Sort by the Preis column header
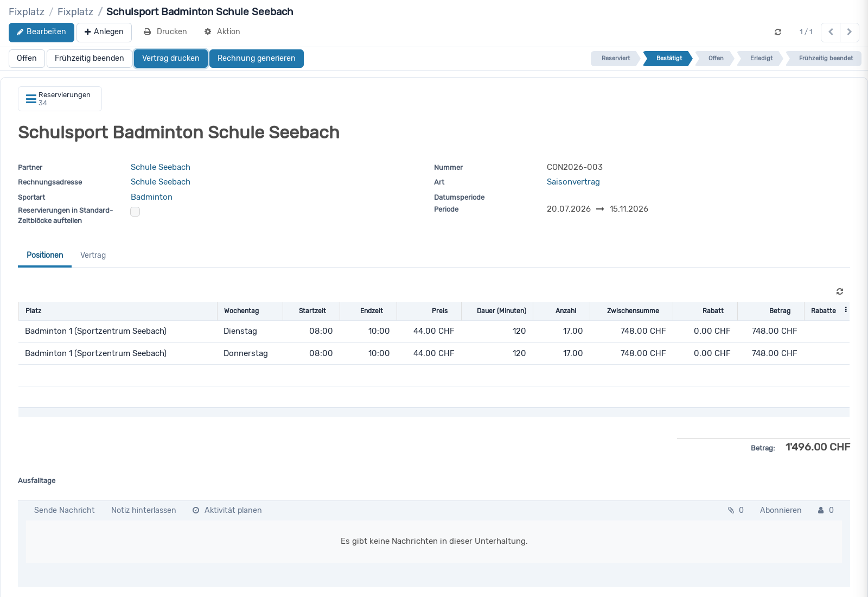The height and width of the screenshot is (597, 868). (429, 311)
